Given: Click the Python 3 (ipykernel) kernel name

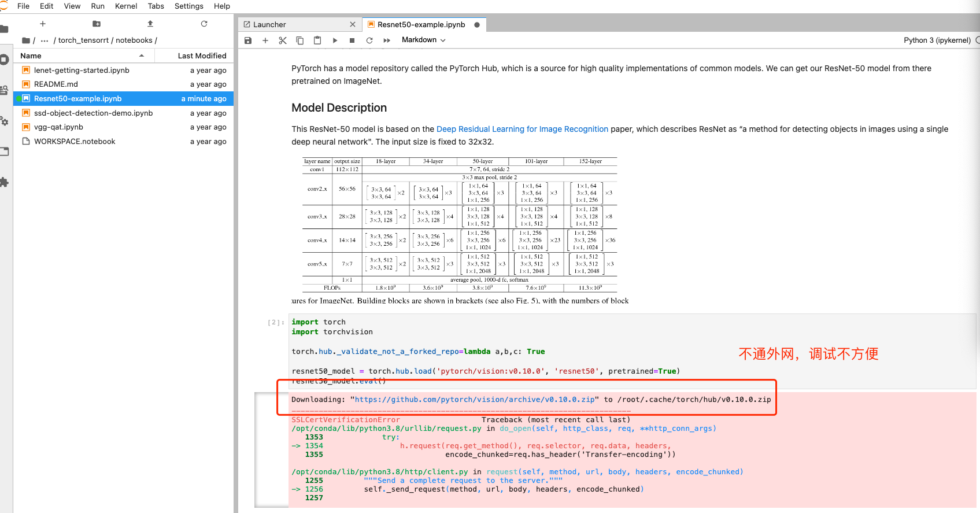Looking at the screenshot, I should [x=937, y=40].
